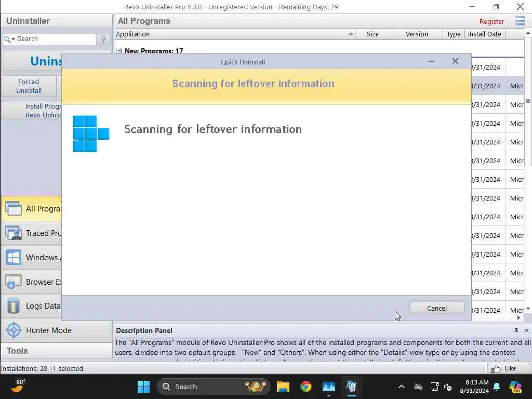Image resolution: width=532 pixels, height=399 pixels.
Task: Sort by Install Date column
Action: pyautogui.click(x=485, y=34)
